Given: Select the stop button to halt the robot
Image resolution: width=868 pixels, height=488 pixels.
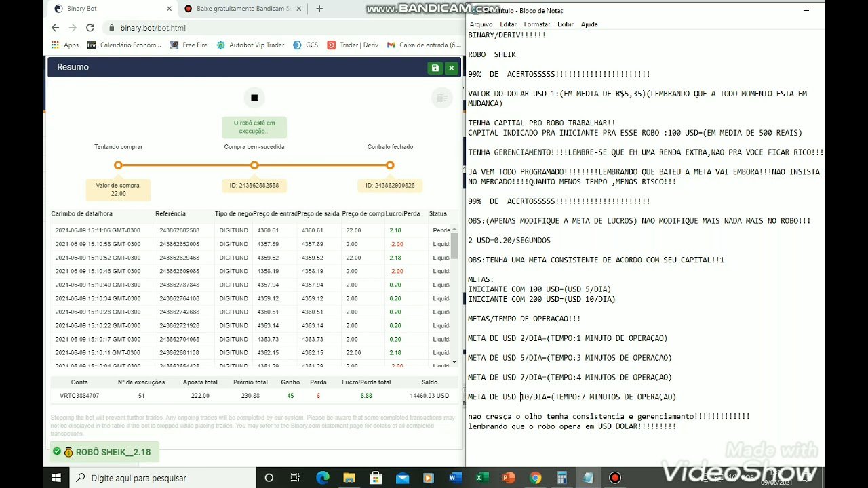Looking at the screenshot, I should 254,98.
